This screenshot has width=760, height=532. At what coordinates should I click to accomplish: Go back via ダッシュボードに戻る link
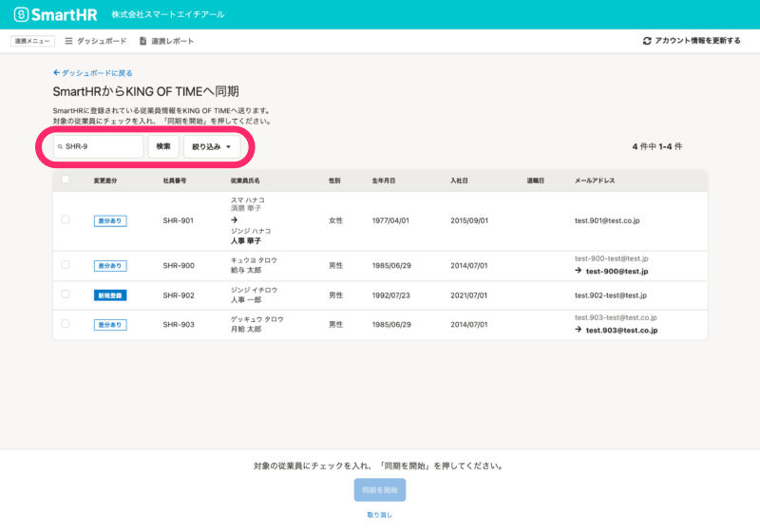pyautogui.click(x=92, y=73)
